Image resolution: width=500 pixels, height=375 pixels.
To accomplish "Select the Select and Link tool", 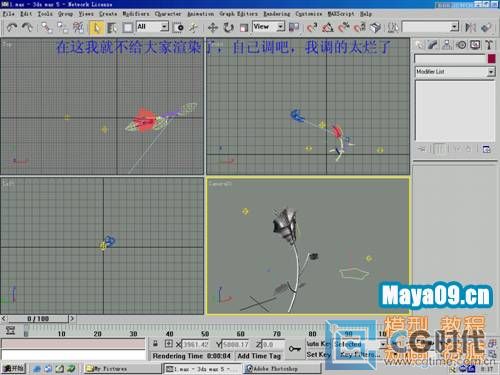I will tap(46, 27).
